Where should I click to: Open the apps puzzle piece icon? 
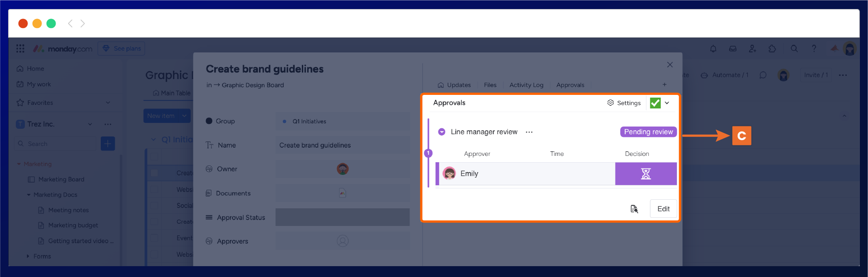(x=772, y=49)
